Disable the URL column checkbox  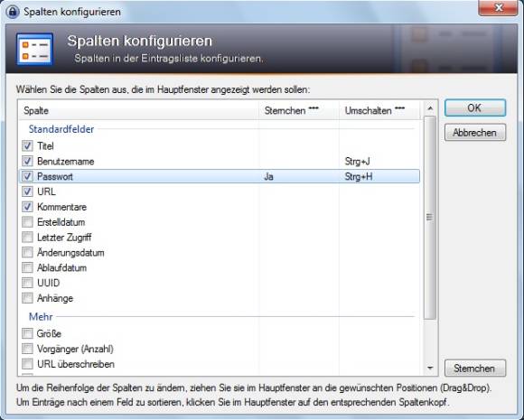coord(27,191)
